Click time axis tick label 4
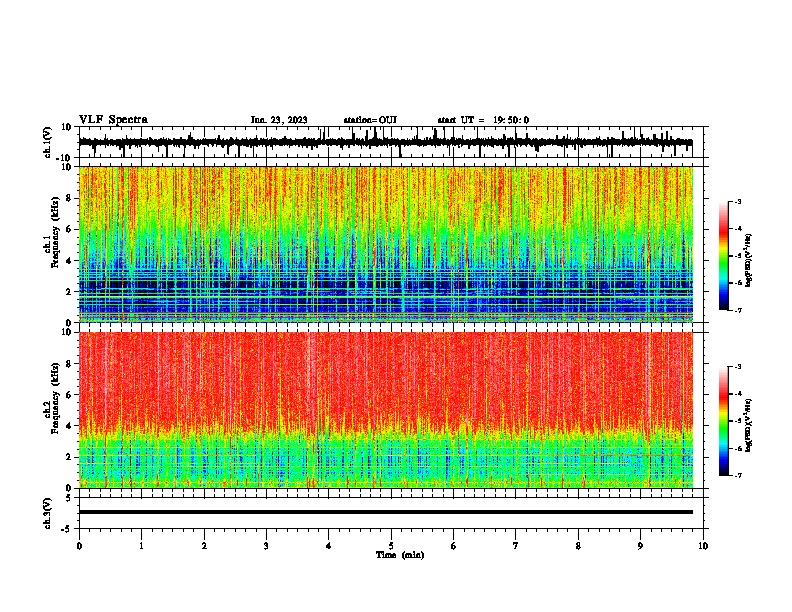This screenshot has width=792, height=612. click(329, 546)
